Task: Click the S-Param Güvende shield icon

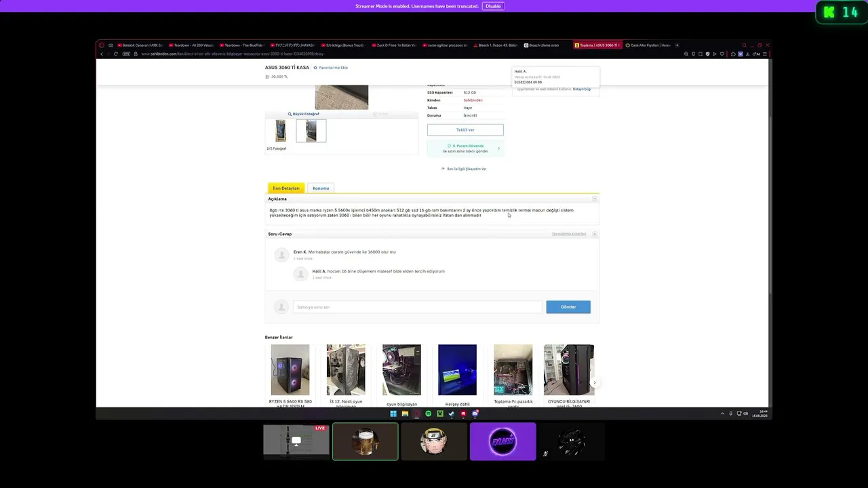Action: click(x=449, y=146)
